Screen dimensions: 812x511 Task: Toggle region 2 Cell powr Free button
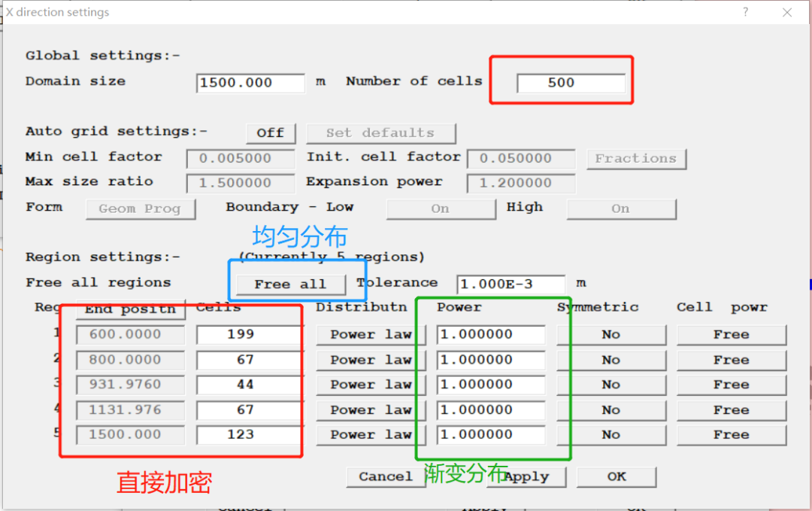pos(732,360)
